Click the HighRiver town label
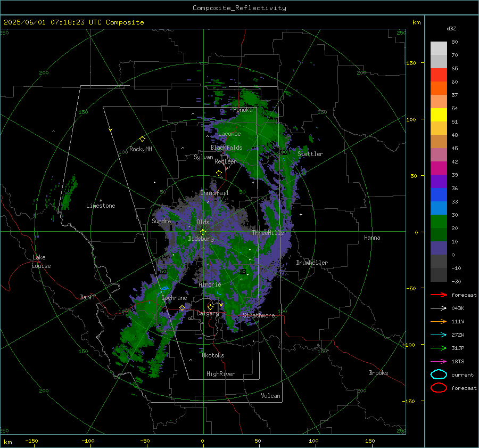 221,374
